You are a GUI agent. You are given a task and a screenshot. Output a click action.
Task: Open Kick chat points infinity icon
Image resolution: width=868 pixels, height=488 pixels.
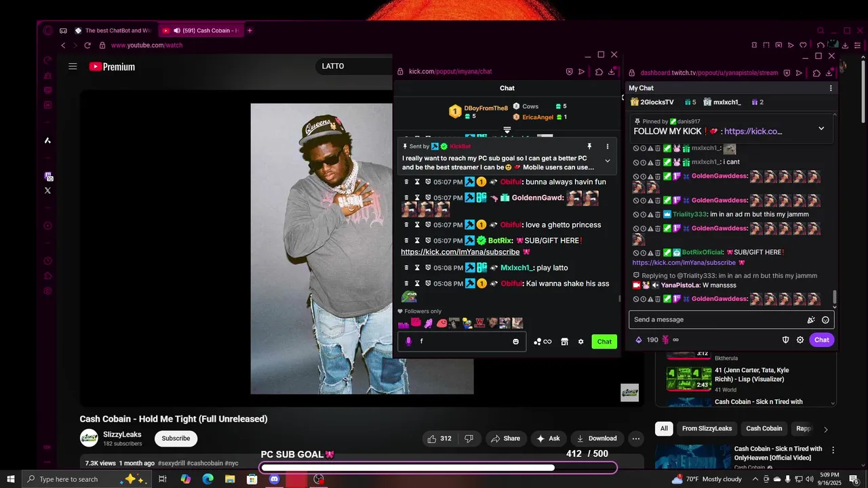tap(542, 342)
